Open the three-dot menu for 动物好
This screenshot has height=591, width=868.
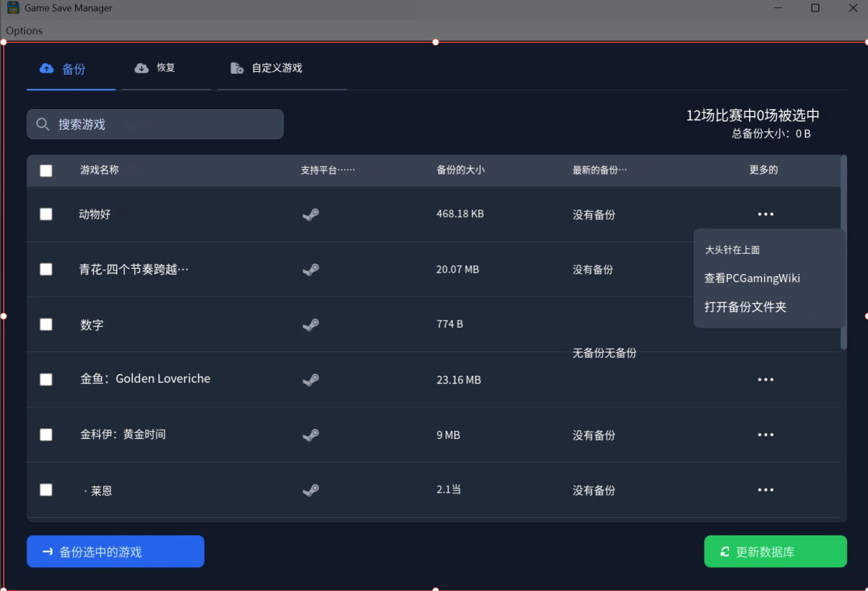point(766,214)
